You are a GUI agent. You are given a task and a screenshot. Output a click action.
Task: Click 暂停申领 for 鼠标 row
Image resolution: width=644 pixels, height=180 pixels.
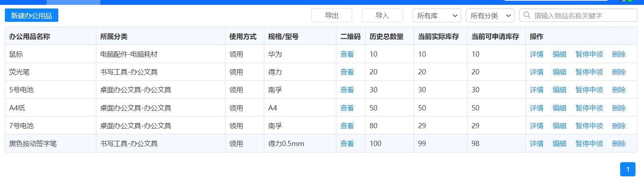(589, 54)
